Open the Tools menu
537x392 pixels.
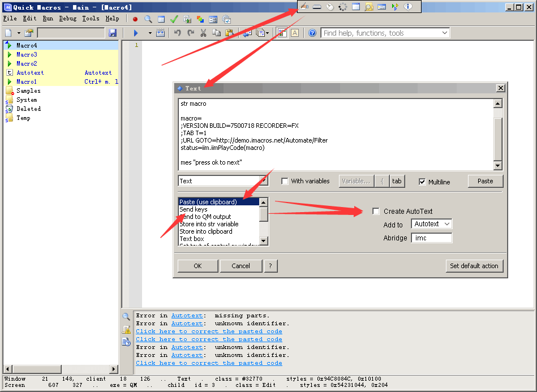click(x=91, y=19)
